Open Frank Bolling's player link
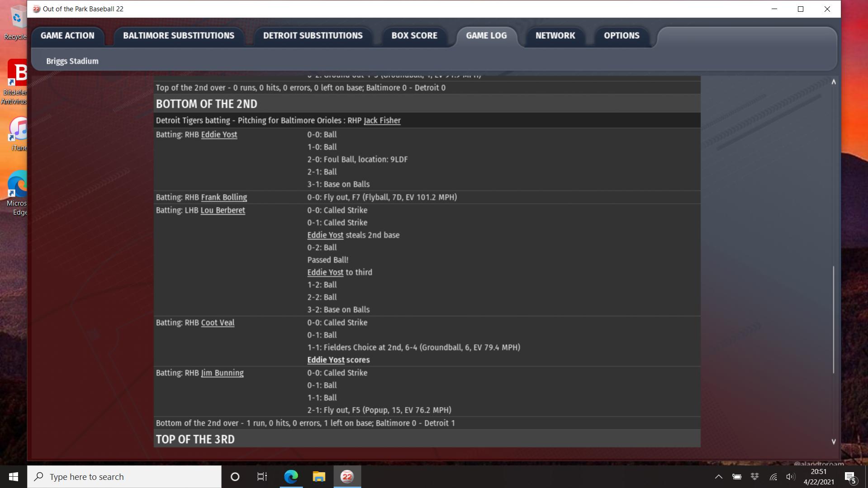The width and height of the screenshot is (868, 488). click(224, 197)
